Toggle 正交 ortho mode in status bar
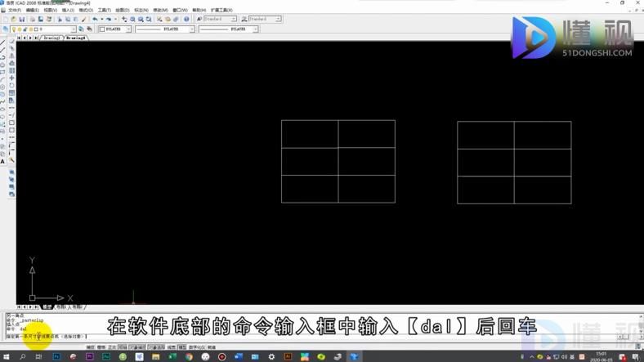 tap(112, 347)
